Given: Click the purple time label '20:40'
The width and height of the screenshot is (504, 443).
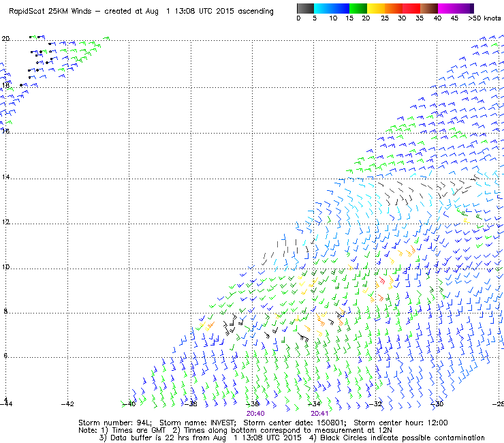Looking at the screenshot, I should point(255,414).
